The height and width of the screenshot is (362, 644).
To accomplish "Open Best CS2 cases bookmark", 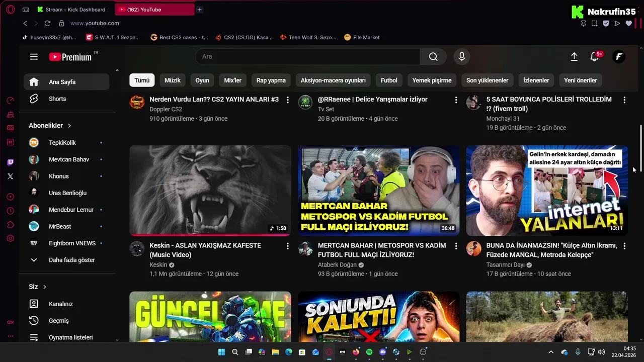I will click(x=179, y=37).
